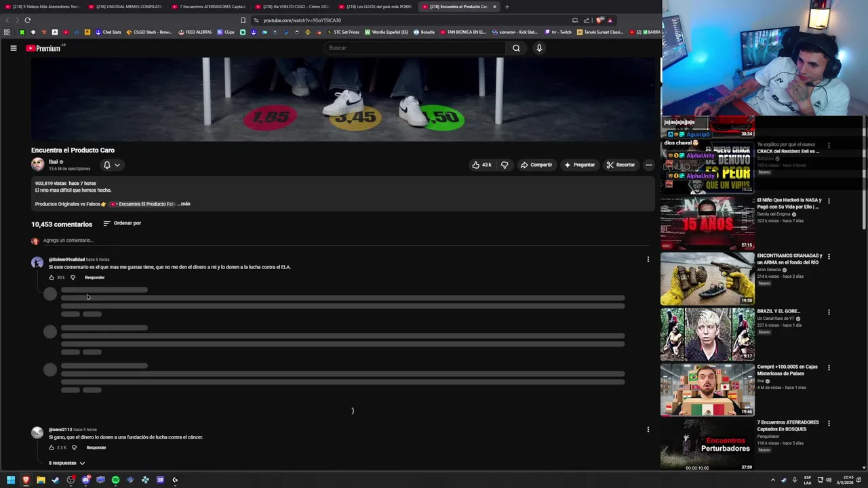Reply to the @Bolem99calidad comment
This screenshot has height=488, width=868.
(95, 277)
